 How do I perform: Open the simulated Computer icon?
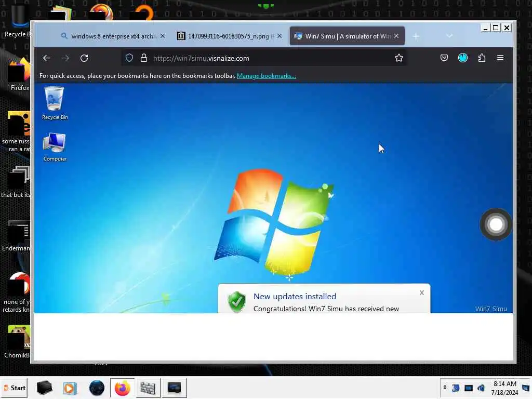pos(55,147)
